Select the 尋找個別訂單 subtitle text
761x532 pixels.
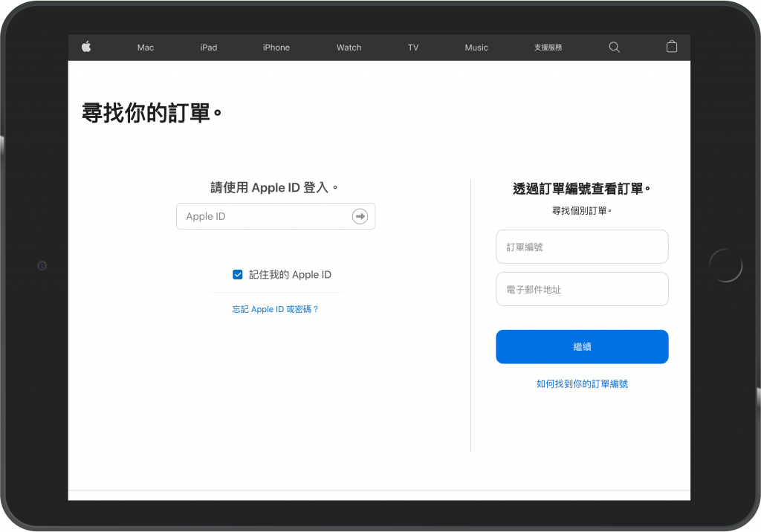[582, 211]
